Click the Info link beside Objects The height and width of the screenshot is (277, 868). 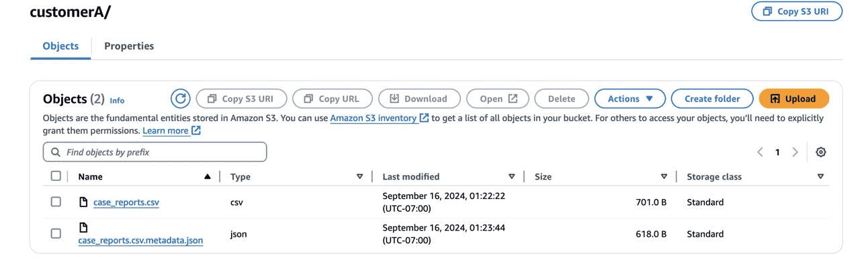click(117, 100)
